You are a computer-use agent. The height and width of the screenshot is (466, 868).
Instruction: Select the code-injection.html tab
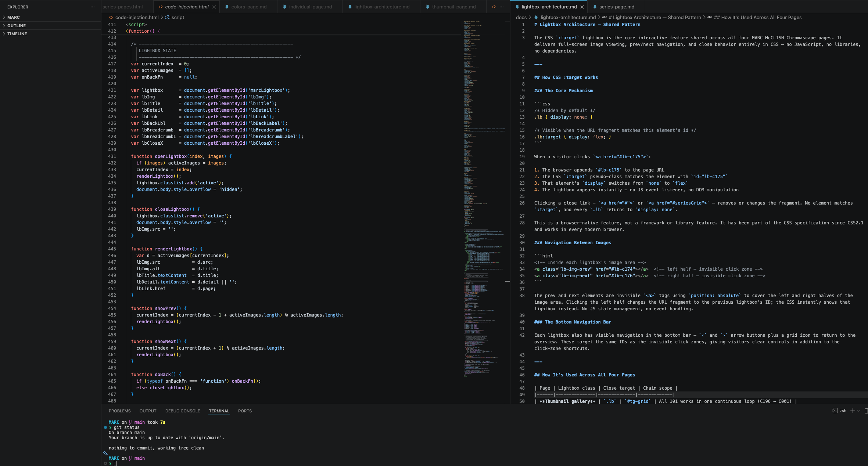(x=187, y=7)
